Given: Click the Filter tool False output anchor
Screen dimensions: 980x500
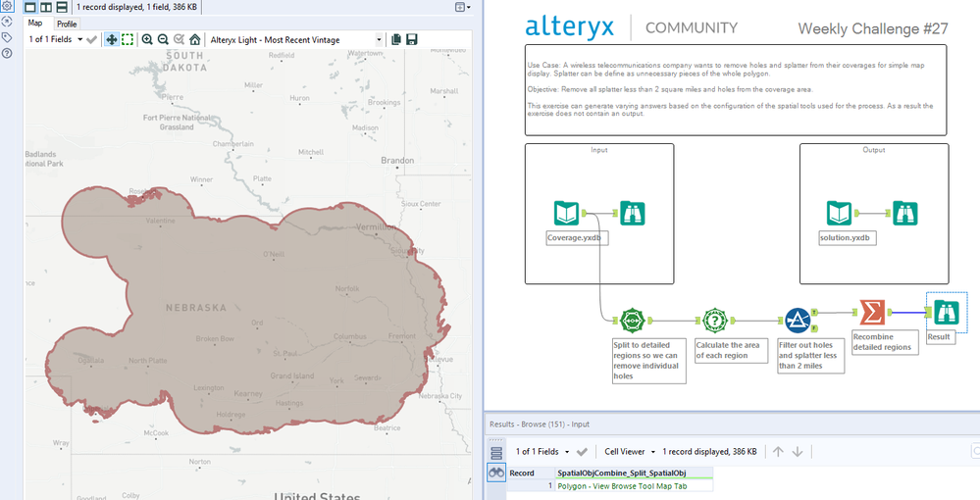Looking at the screenshot, I should [815, 328].
